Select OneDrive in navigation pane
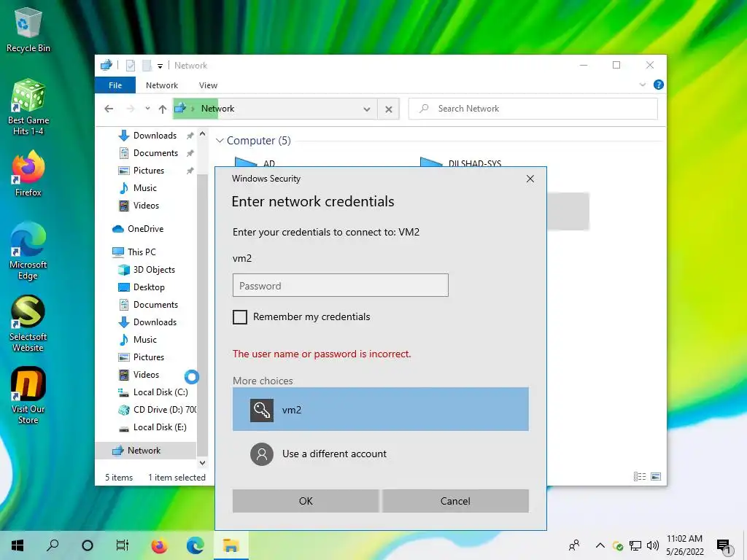The width and height of the screenshot is (747, 560). pos(146,228)
